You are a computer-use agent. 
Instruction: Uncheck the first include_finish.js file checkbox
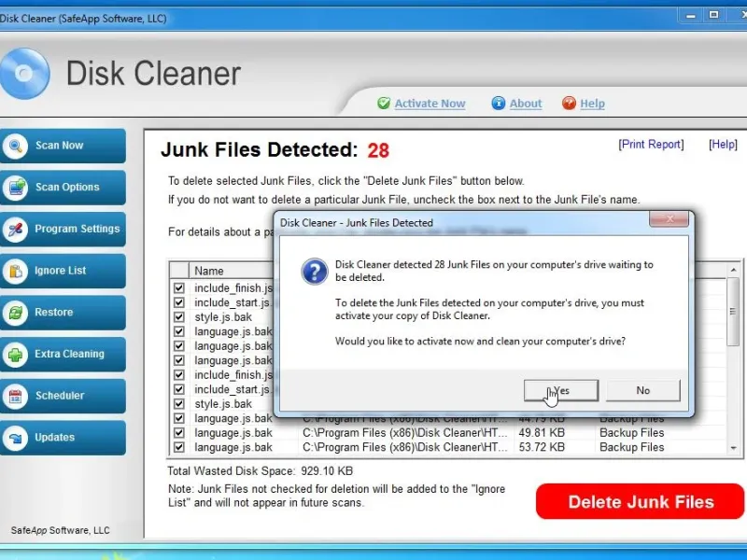179,288
